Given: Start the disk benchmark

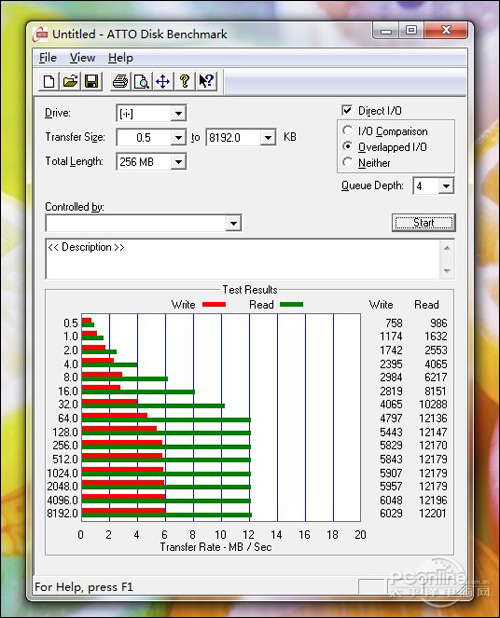Looking at the screenshot, I should pos(424,223).
